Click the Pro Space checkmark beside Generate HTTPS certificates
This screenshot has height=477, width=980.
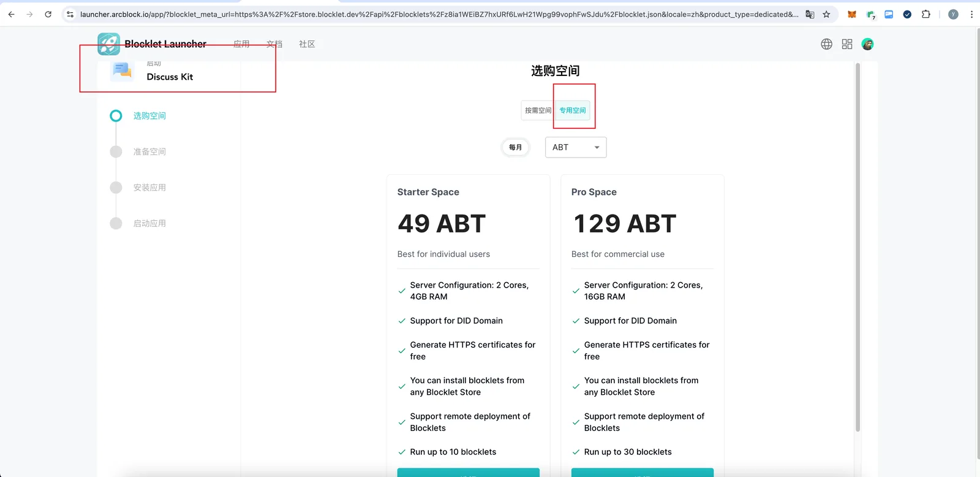576,351
